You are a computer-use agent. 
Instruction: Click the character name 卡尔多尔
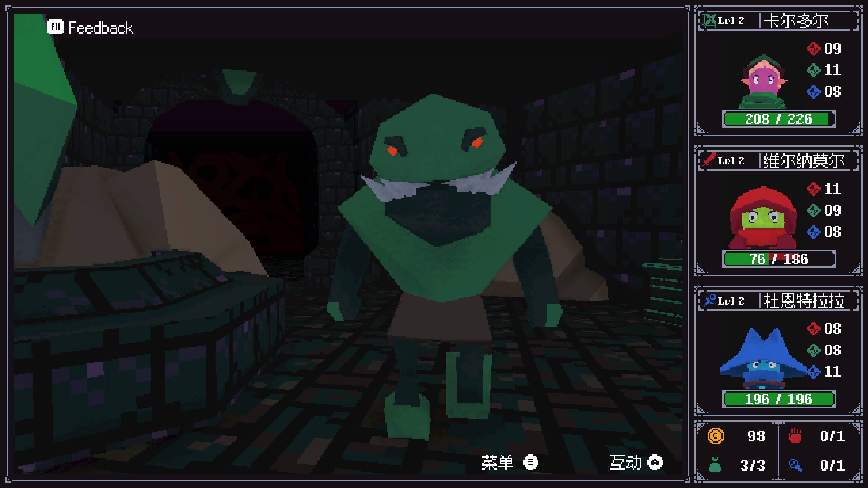click(796, 21)
